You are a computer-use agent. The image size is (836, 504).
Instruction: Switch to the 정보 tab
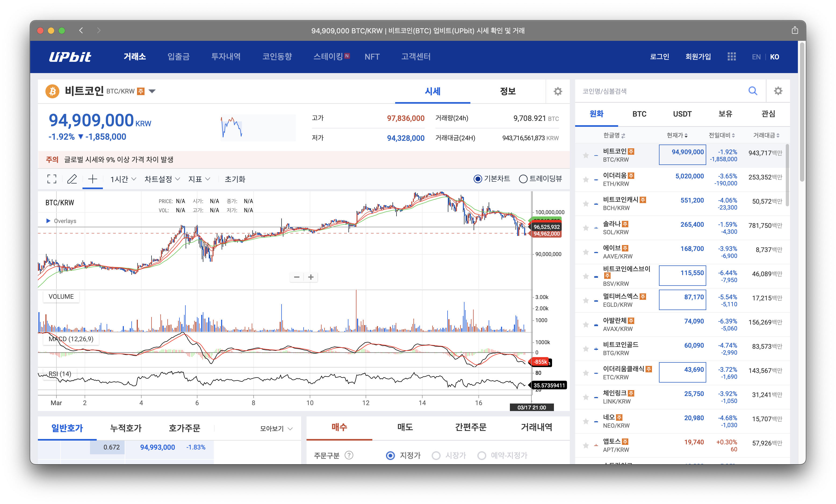tap(507, 91)
